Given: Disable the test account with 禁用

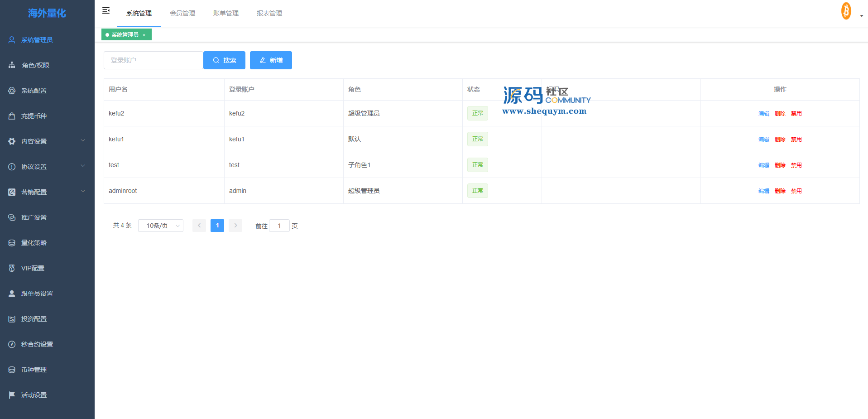Looking at the screenshot, I should [796, 165].
